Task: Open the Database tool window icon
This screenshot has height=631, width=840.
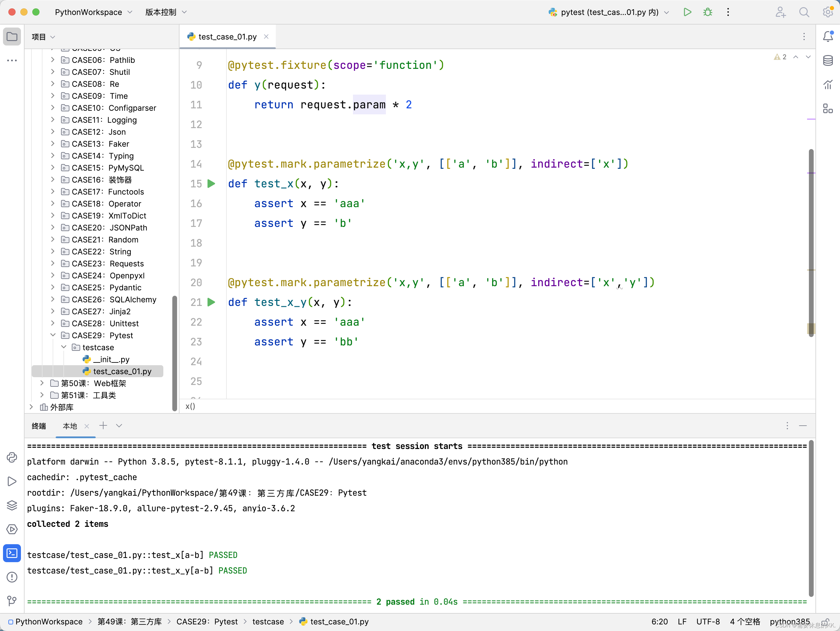Action: (x=828, y=60)
